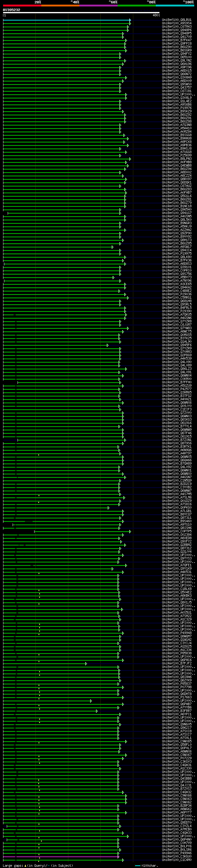Click the orange ~40% legend segment
The height and width of the screenshot is (868, 197).
click(x=61, y=6)
